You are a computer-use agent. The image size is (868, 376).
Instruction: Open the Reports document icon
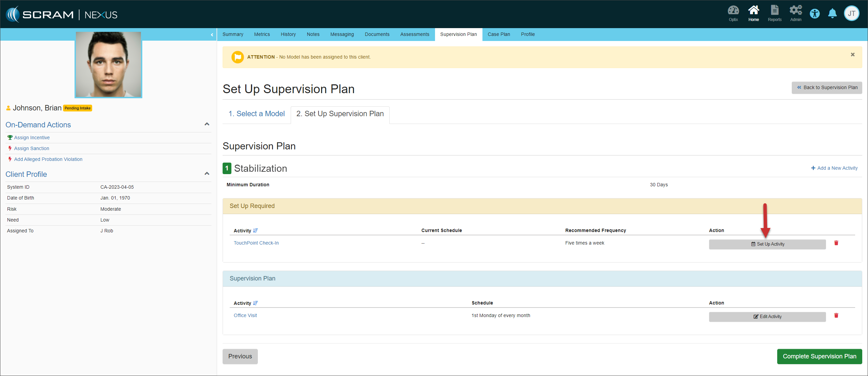pos(774,13)
